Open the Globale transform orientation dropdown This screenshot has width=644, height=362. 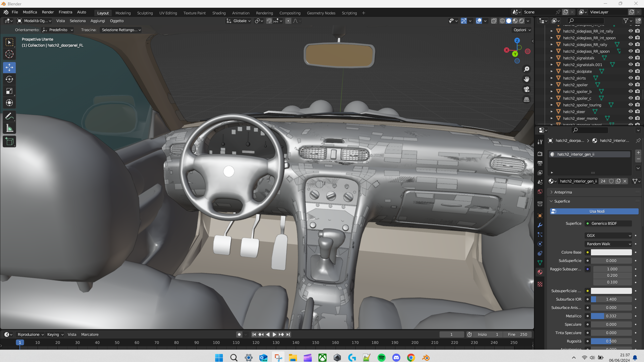pyautogui.click(x=239, y=21)
